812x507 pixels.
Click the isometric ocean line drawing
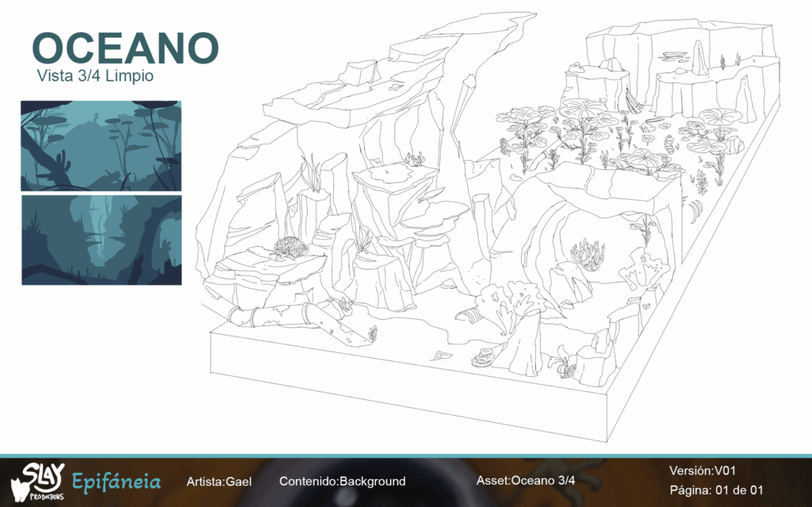(x=487, y=225)
